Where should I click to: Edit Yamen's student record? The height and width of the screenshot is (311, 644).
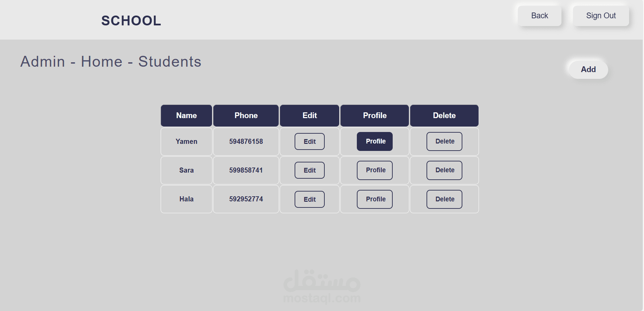point(309,141)
